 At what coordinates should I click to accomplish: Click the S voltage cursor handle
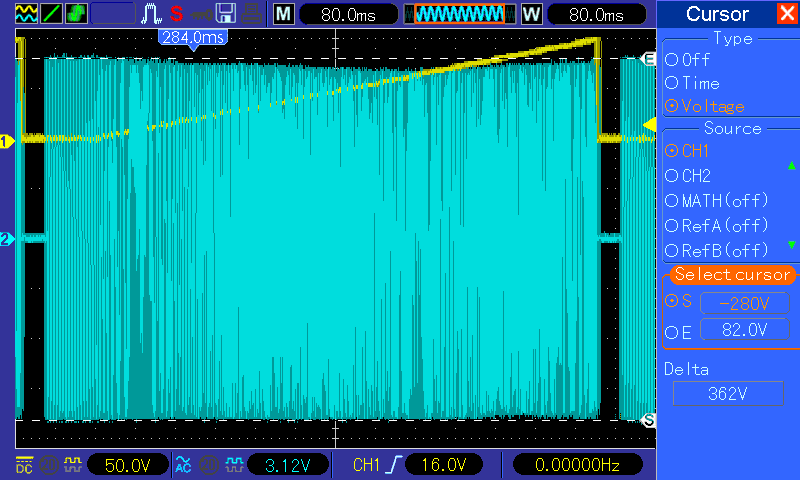pos(648,420)
